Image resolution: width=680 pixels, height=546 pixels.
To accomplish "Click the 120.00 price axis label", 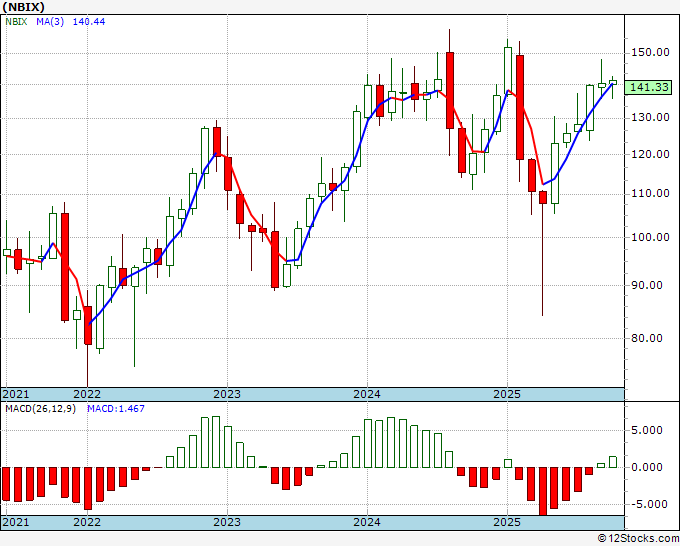I will click(x=650, y=154).
